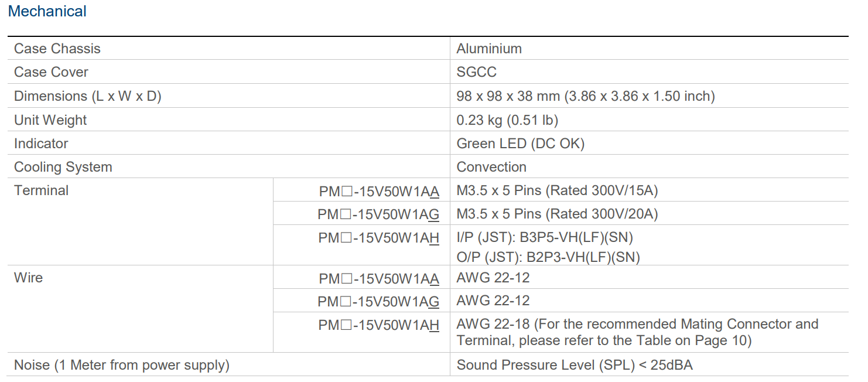Click the Convection value cell
The width and height of the screenshot is (868, 382).
491,167
